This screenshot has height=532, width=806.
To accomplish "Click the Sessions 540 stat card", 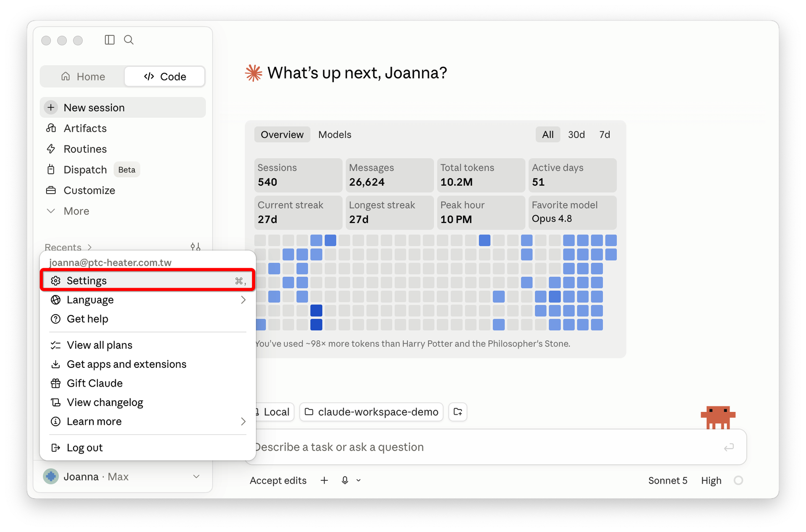I will (298, 175).
